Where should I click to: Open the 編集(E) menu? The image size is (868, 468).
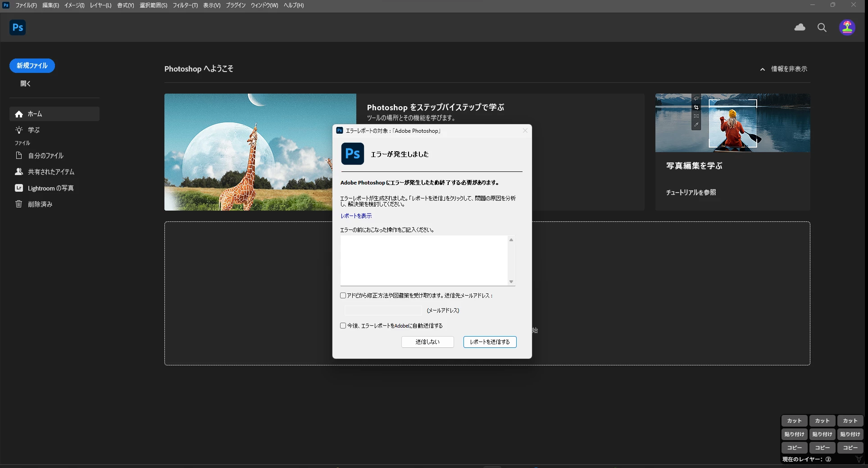[50, 5]
